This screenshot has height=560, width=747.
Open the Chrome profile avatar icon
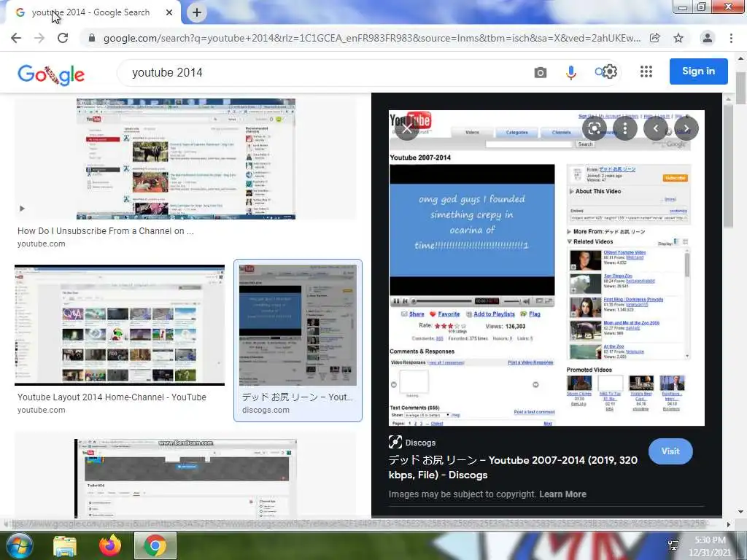tap(708, 38)
